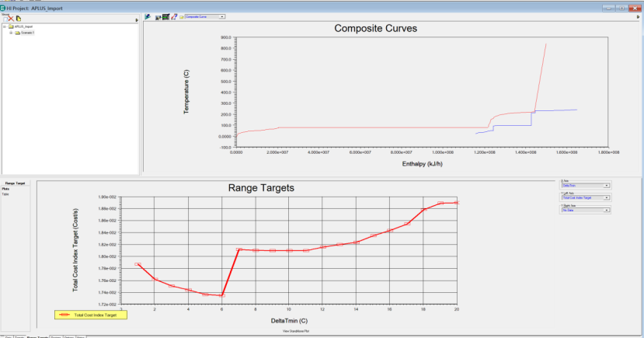Click the red X delete icon
Viewport: 644px width, 338px height.
point(11,18)
